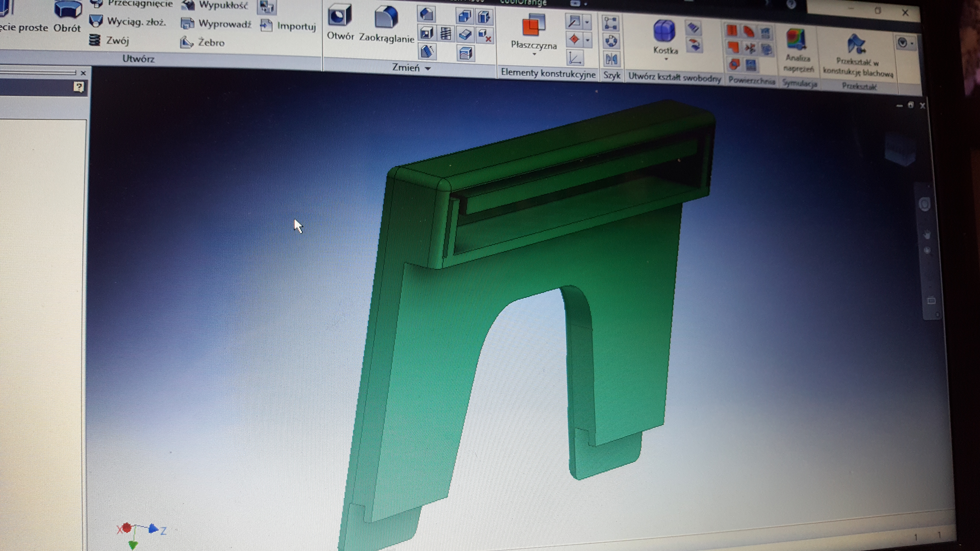The image size is (980, 551).
Task: Click the rectangular pattern icon in Szyk
Action: (611, 24)
